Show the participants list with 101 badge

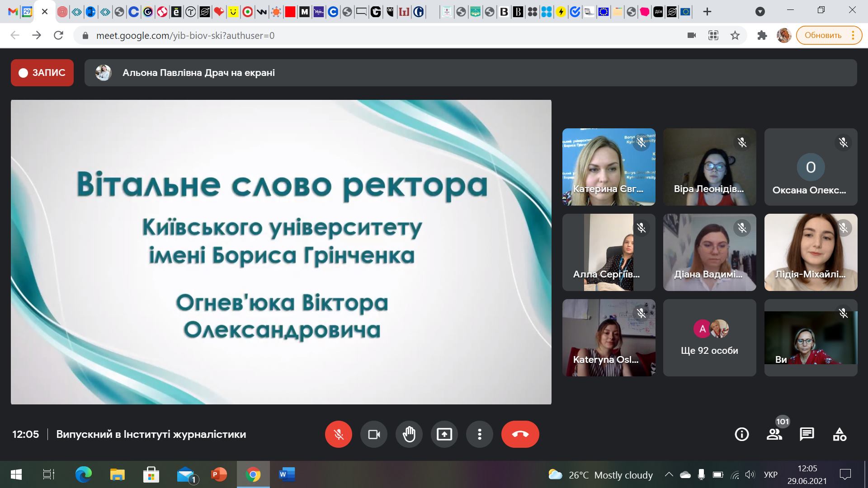pyautogui.click(x=774, y=434)
